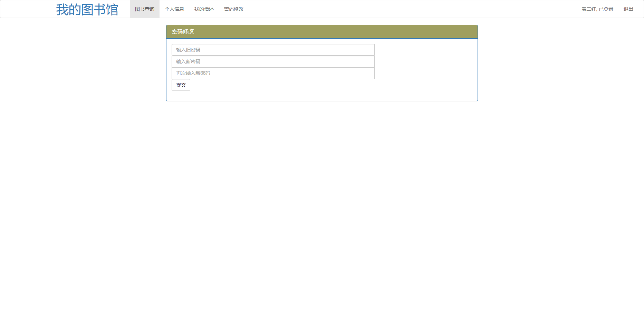Click the 我的图书馆 site logo
Image resolution: width=644 pixels, height=327 pixels.
point(87,9)
